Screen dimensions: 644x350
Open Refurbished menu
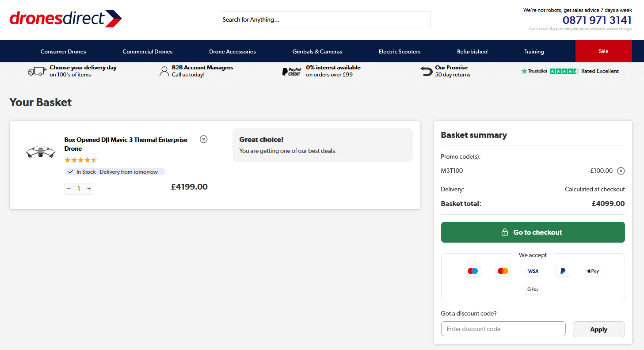[472, 52]
